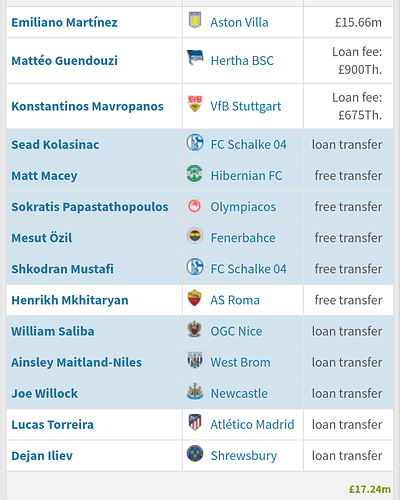Open Mattéo Guendouzi player link
Image resolution: width=400 pixels, height=500 pixels.
[64, 61]
